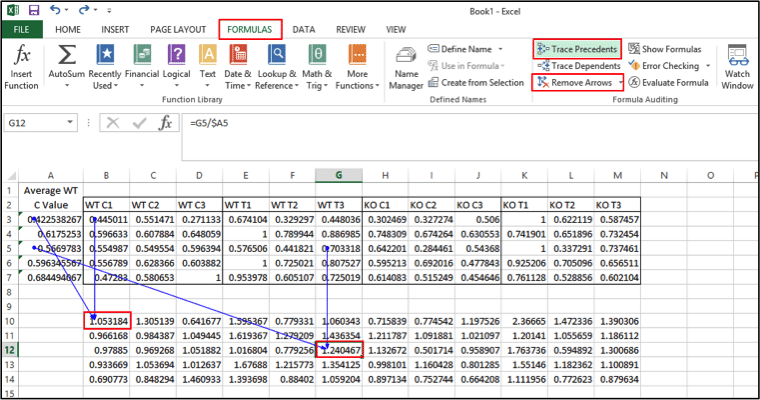Image resolution: width=760 pixels, height=400 pixels.
Task: Expand the Undo history dropdown arrow
Action: 66,10
